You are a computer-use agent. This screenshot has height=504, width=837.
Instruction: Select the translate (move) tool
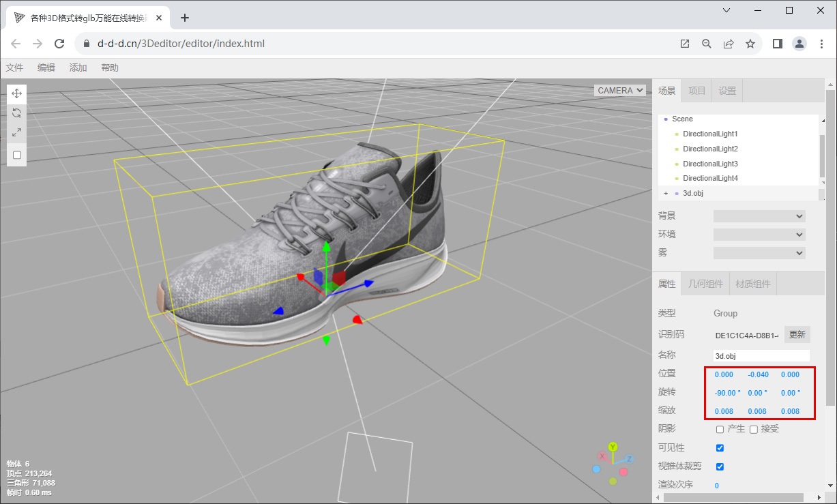pyautogui.click(x=17, y=93)
